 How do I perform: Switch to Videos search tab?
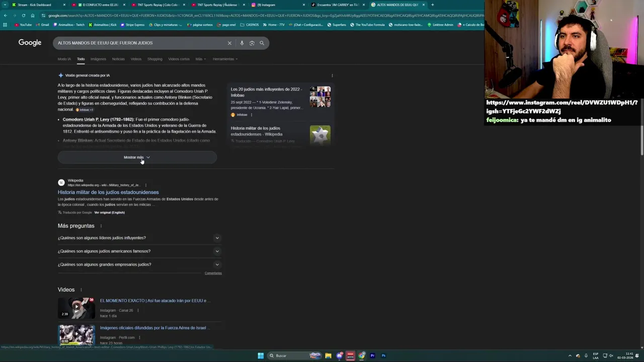click(x=136, y=59)
